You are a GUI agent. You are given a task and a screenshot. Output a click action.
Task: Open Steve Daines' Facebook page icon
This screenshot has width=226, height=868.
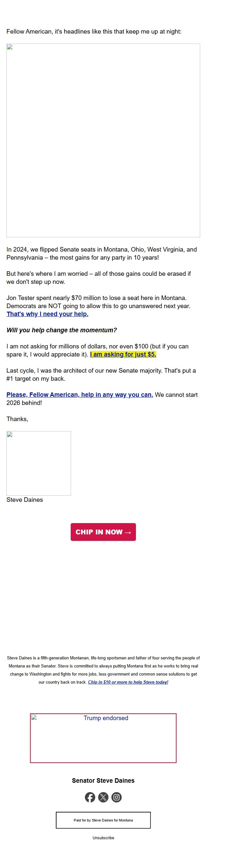[90, 797]
